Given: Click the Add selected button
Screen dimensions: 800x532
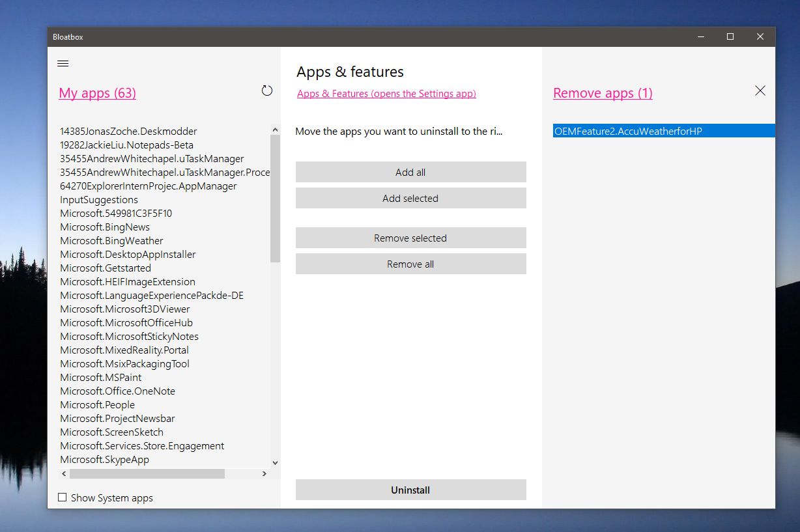Looking at the screenshot, I should pos(410,198).
